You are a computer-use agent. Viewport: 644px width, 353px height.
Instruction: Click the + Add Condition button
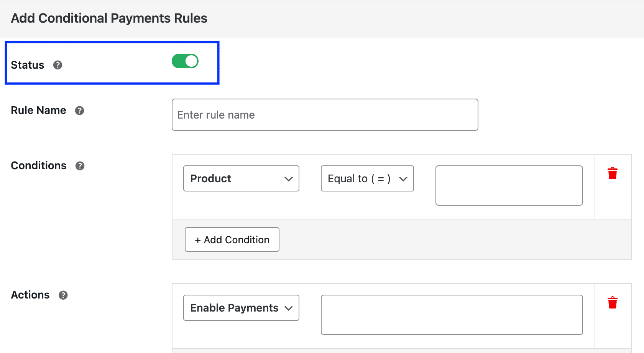tap(232, 239)
